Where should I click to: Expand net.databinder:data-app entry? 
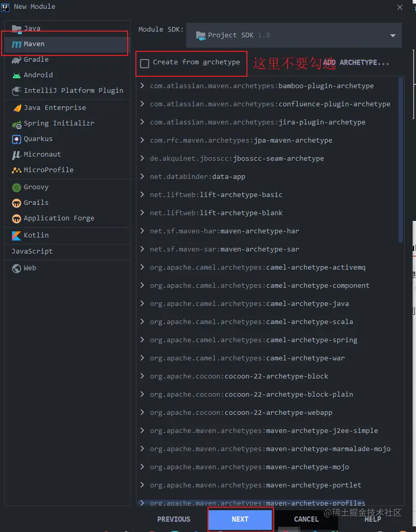pos(142,176)
